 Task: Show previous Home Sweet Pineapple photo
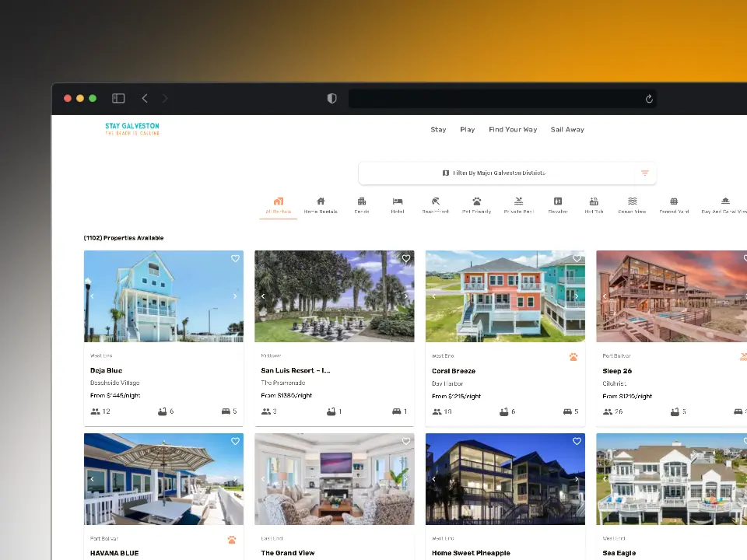pyautogui.click(x=433, y=479)
